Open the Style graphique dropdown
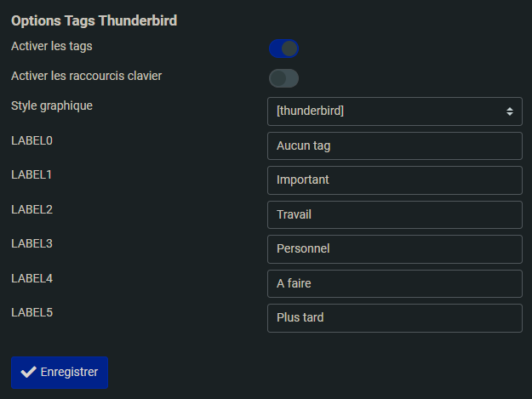The height and width of the screenshot is (399, 532). pos(394,111)
